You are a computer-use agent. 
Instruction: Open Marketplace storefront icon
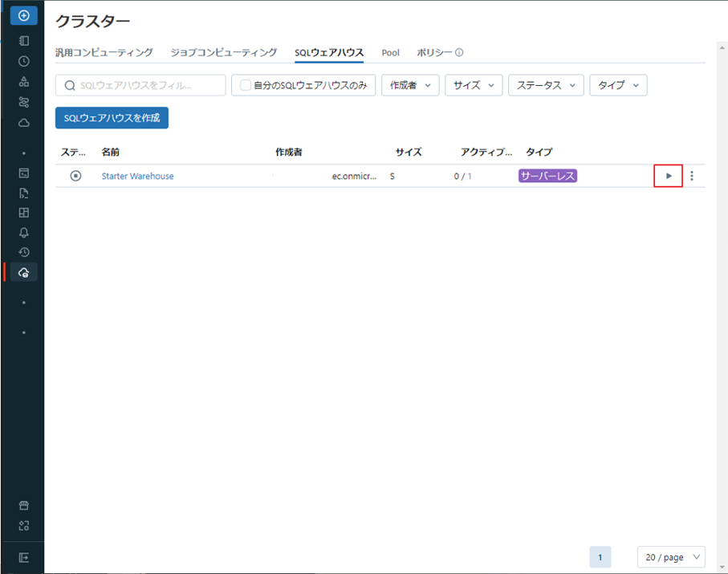(24, 506)
